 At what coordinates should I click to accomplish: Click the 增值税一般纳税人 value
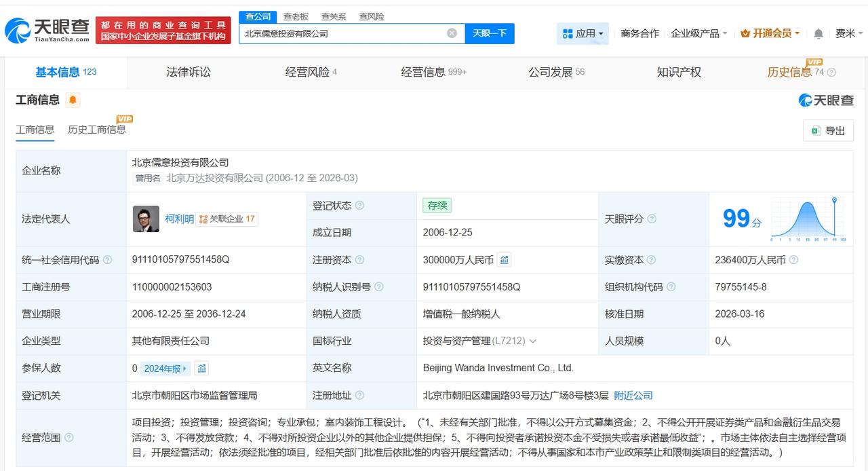(461, 314)
